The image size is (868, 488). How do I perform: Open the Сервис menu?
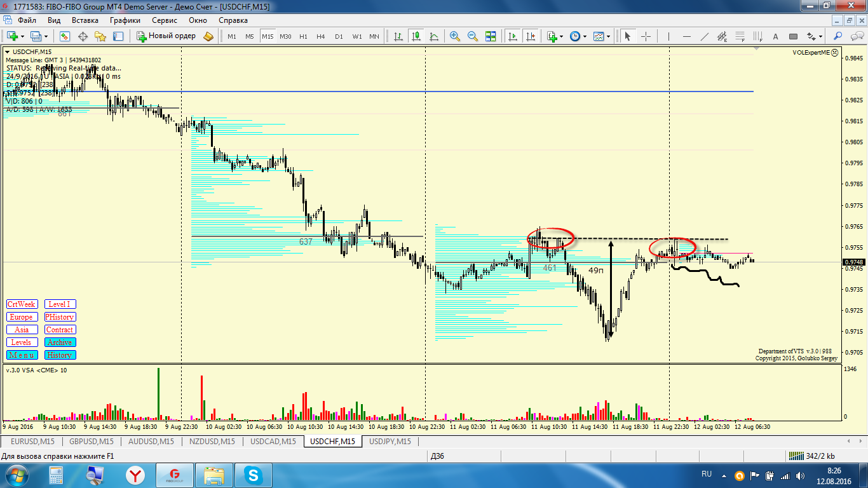point(165,20)
